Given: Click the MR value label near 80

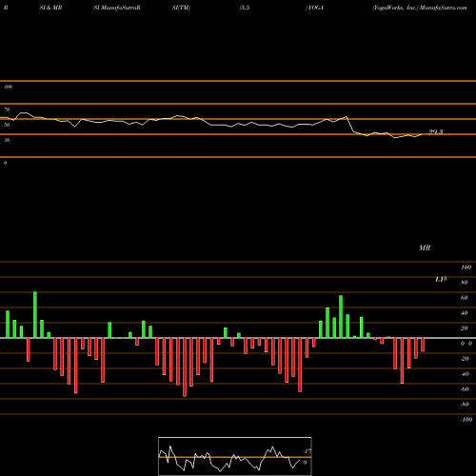Looking at the screenshot, I should [441, 280].
